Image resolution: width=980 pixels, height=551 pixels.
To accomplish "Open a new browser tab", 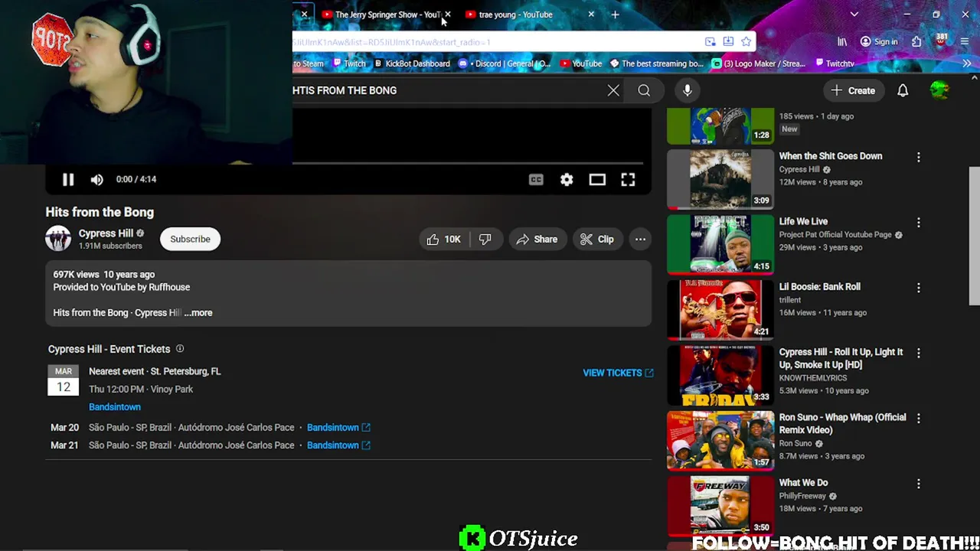I will pyautogui.click(x=615, y=15).
